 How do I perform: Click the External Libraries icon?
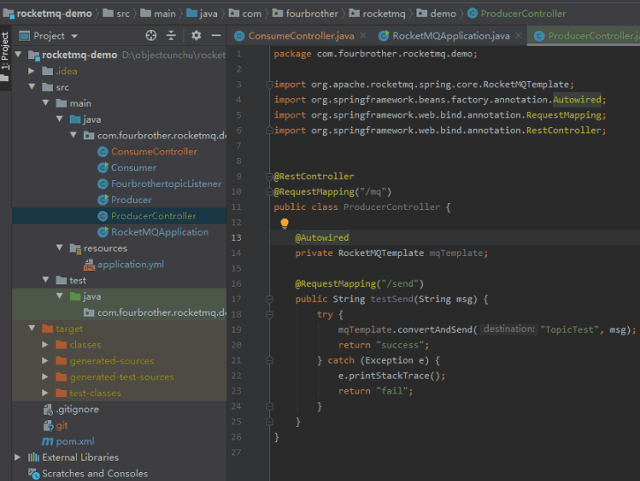tap(33, 457)
